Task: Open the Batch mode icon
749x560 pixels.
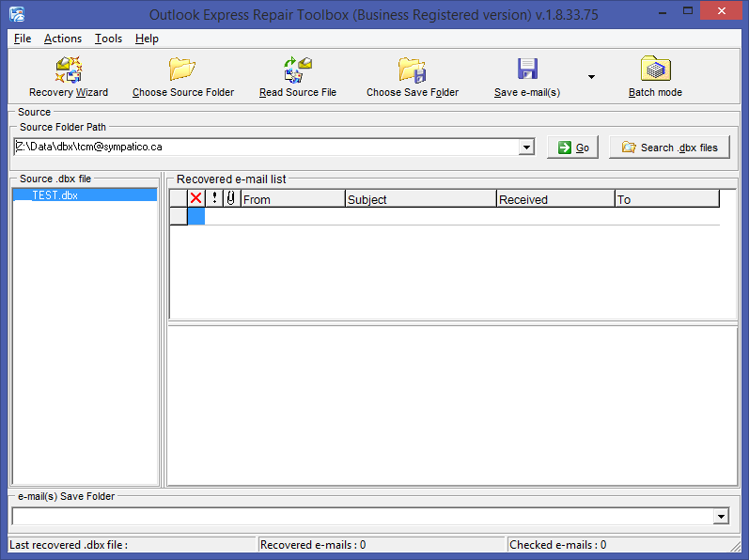Action: tap(655, 69)
